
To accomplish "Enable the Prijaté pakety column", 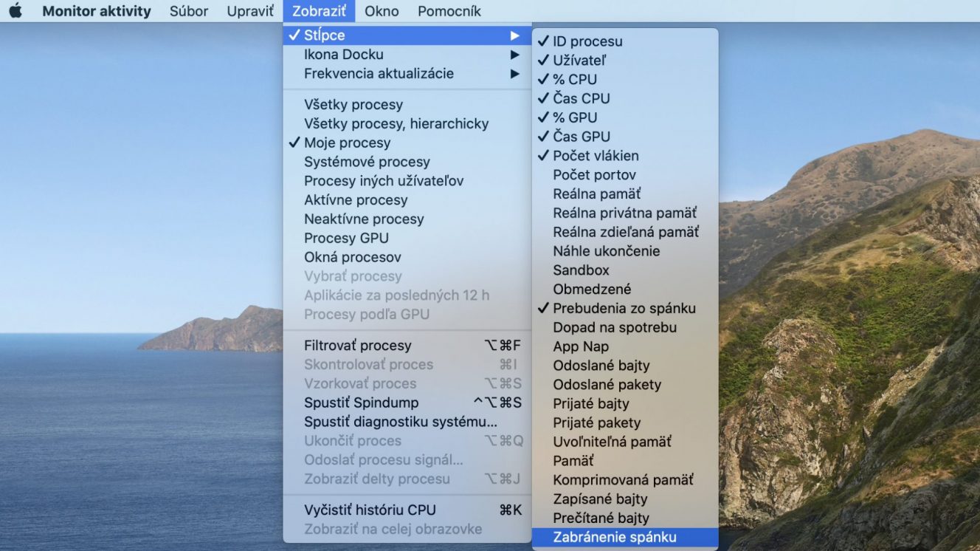I will [x=625, y=423].
